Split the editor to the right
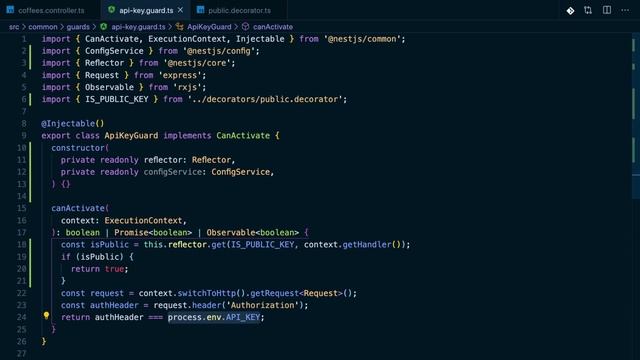 point(607,10)
